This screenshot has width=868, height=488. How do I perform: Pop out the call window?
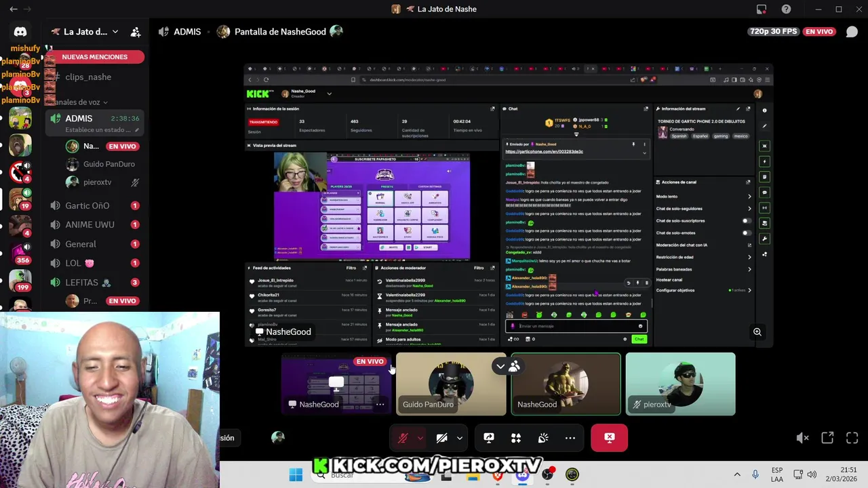(x=827, y=438)
